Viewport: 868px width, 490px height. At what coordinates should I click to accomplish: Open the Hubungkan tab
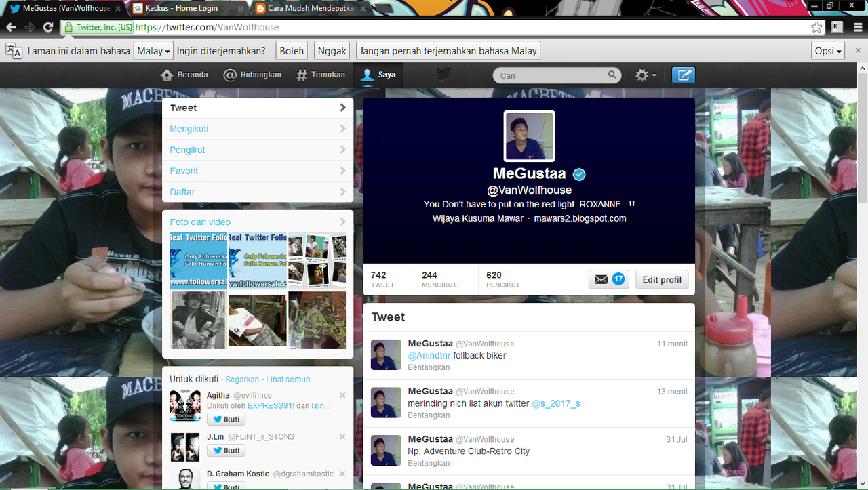(x=252, y=75)
